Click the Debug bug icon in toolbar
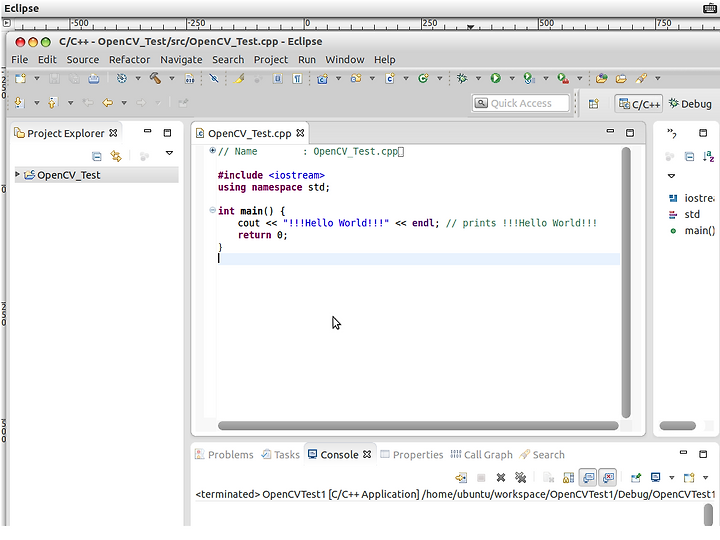This screenshot has height=540, width=720. (462, 79)
